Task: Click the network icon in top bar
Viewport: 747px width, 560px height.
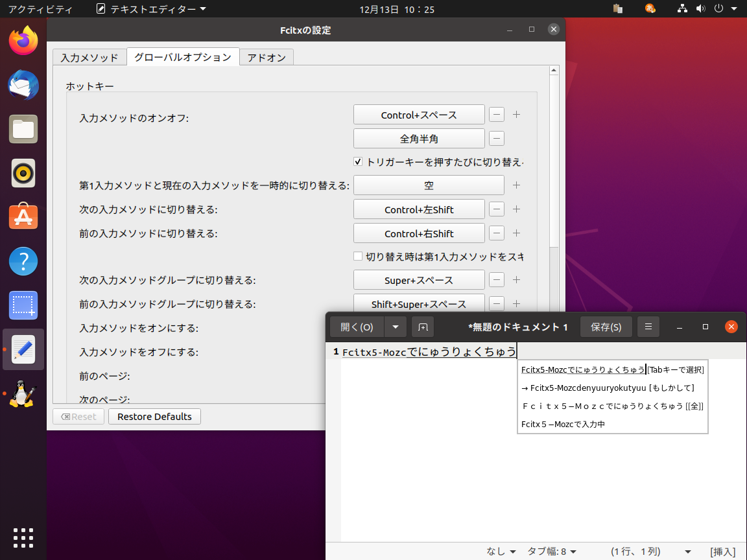Action: [x=682, y=8]
